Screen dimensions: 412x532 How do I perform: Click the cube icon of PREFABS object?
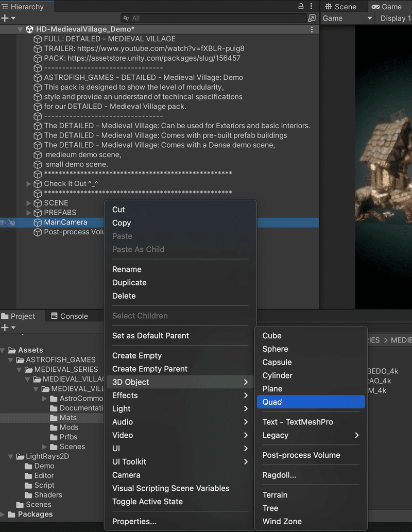[x=38, y=213]
